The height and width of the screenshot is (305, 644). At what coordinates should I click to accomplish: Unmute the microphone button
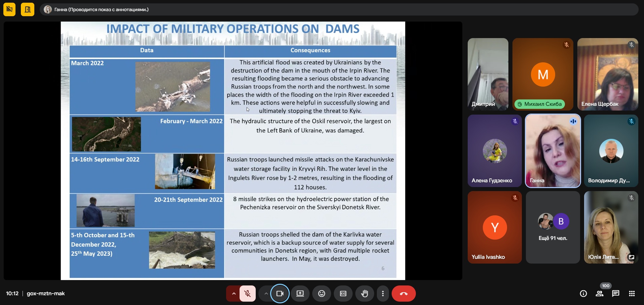[x=247, y=294]
